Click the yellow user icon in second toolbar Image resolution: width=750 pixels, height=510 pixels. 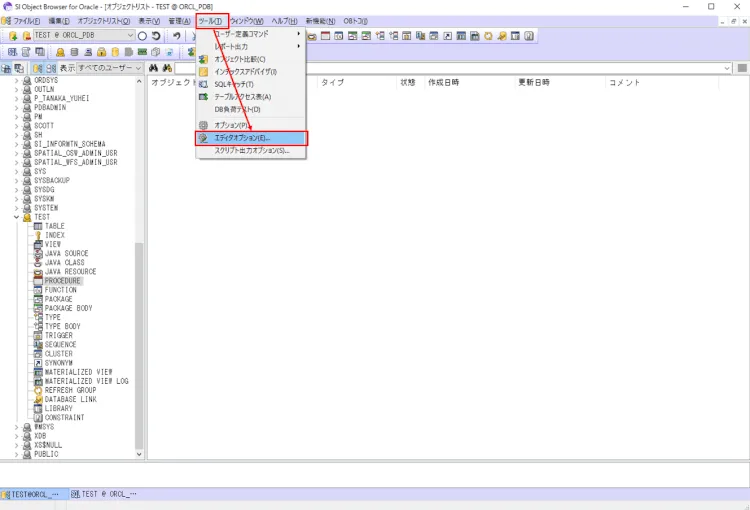[x=60, y=52]
